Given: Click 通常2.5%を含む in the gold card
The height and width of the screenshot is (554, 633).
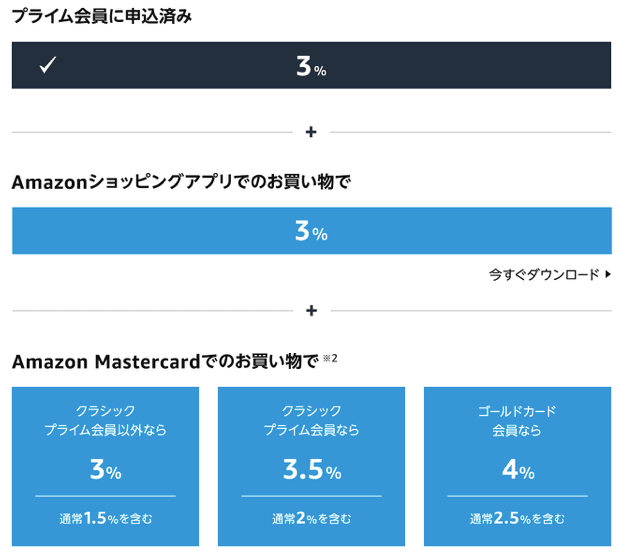Looking at the screenshot, I should [517, 518].
